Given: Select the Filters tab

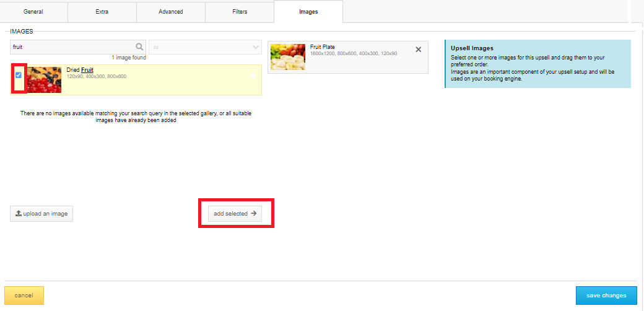Looking at the screenshot, I should pos(240,12).
